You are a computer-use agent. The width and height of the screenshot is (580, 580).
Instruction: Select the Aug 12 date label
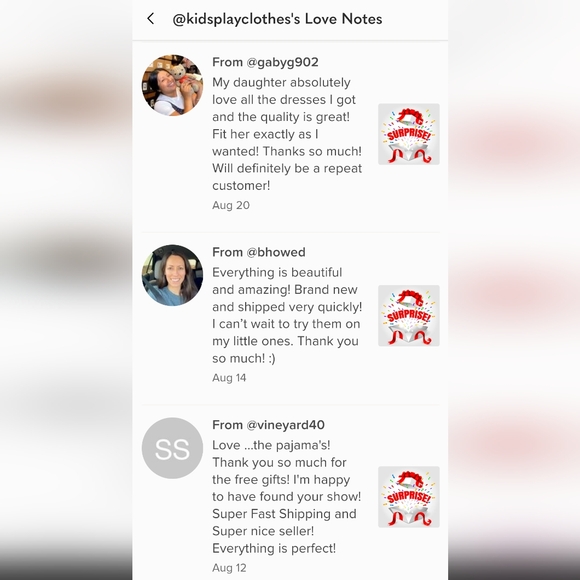tap(229, 568)
